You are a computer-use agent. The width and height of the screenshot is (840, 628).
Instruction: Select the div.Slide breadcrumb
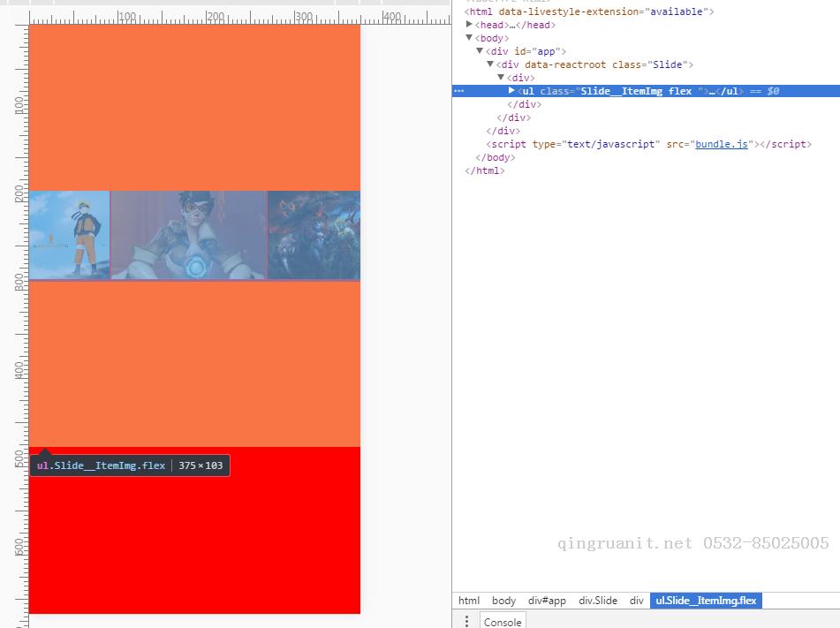598,601
